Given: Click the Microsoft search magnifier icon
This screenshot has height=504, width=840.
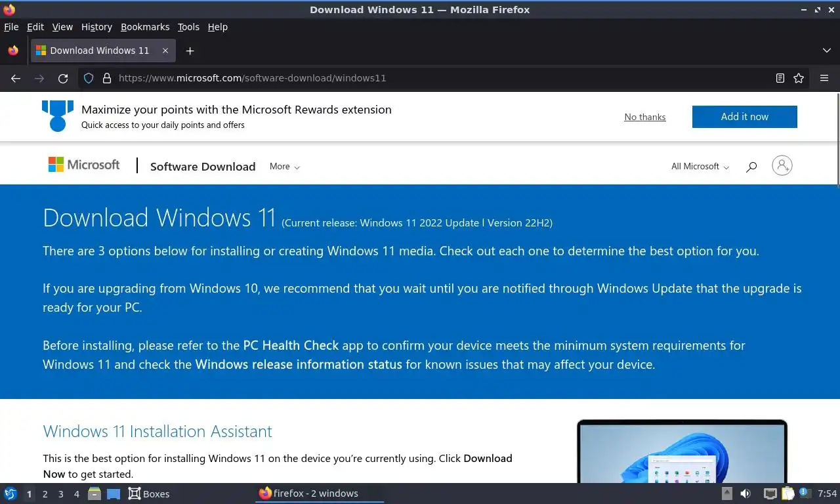Looking at the screenshot, I should point(751,167).
